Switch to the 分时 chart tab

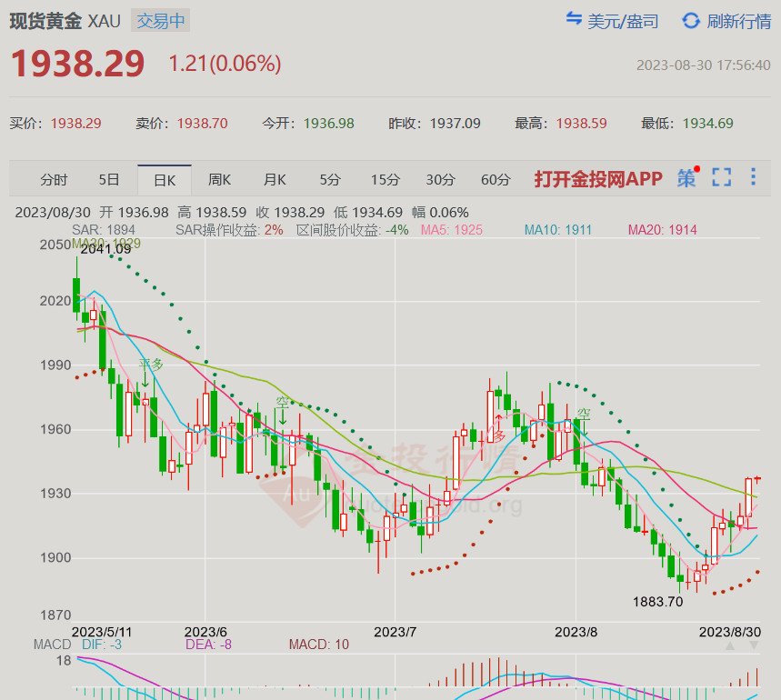click(x=54, y=180)
